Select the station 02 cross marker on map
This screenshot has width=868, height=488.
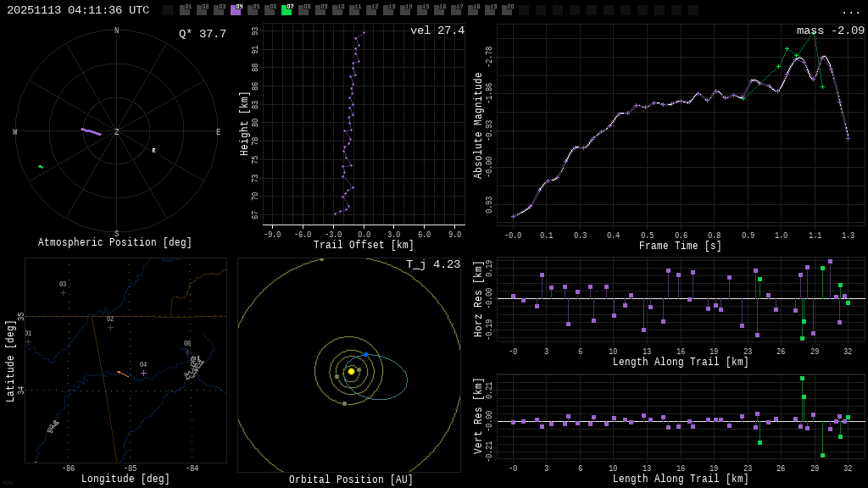point(110,327)
